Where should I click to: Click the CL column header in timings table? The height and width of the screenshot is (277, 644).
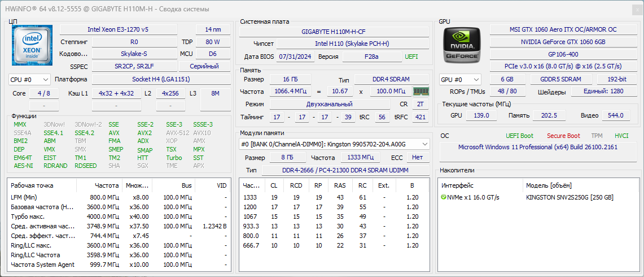(x=274, y=185)
